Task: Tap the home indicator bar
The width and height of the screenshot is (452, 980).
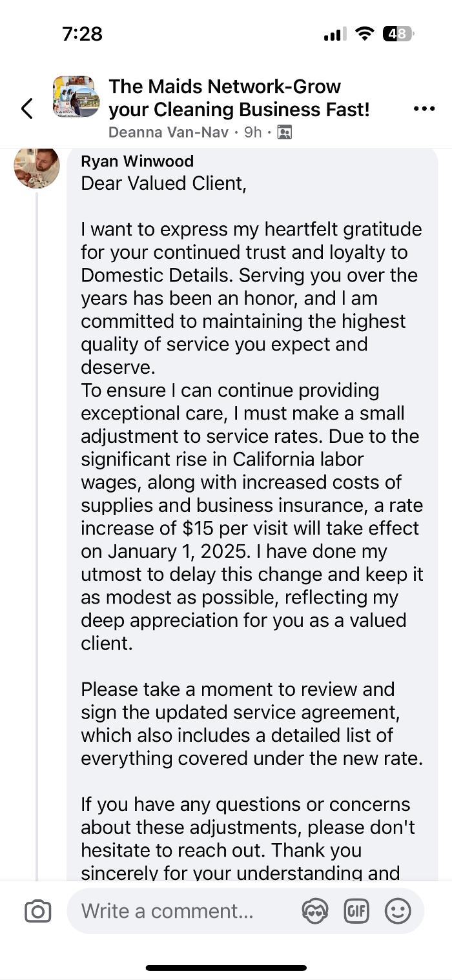Action: click(x=226, y=968)
